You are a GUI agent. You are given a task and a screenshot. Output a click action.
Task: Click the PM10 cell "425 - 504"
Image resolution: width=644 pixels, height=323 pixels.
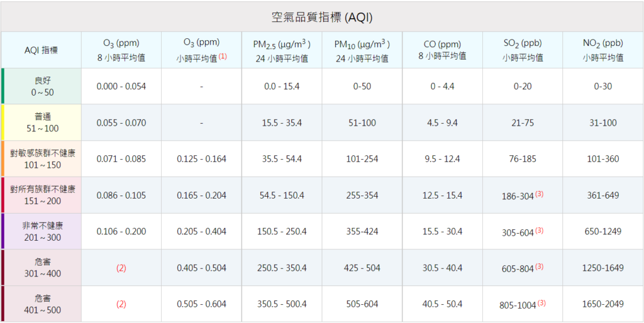(x=362, y=268)
